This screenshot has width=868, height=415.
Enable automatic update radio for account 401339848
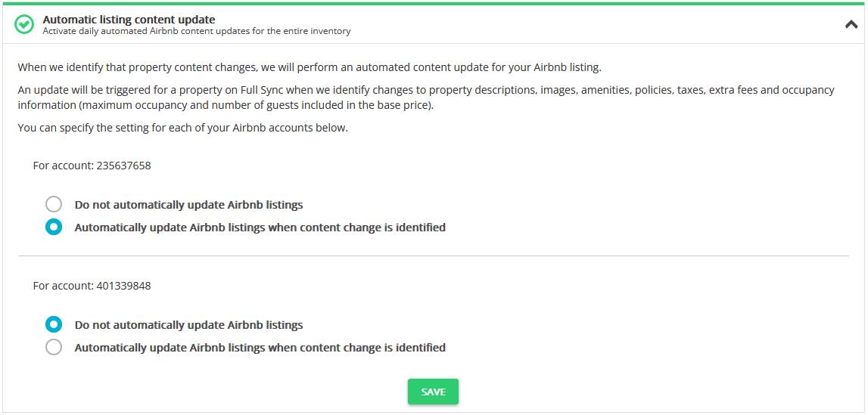[54, 348]
